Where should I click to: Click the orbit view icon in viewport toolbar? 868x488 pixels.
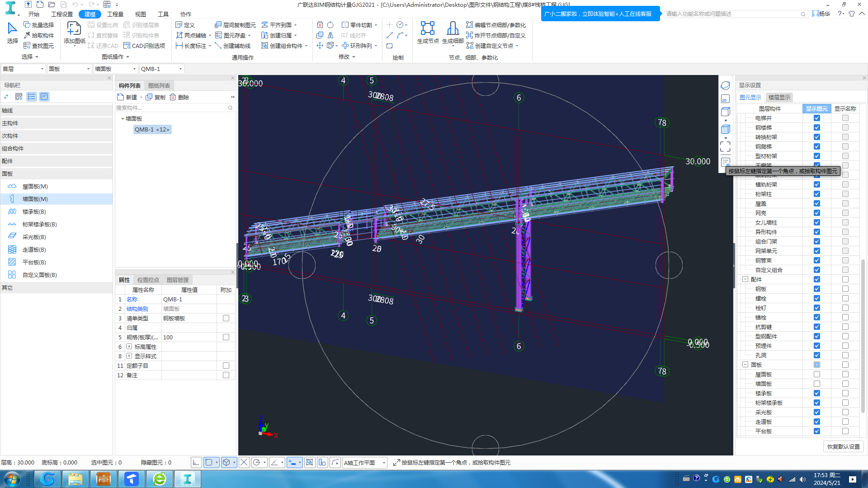point(725,85)
